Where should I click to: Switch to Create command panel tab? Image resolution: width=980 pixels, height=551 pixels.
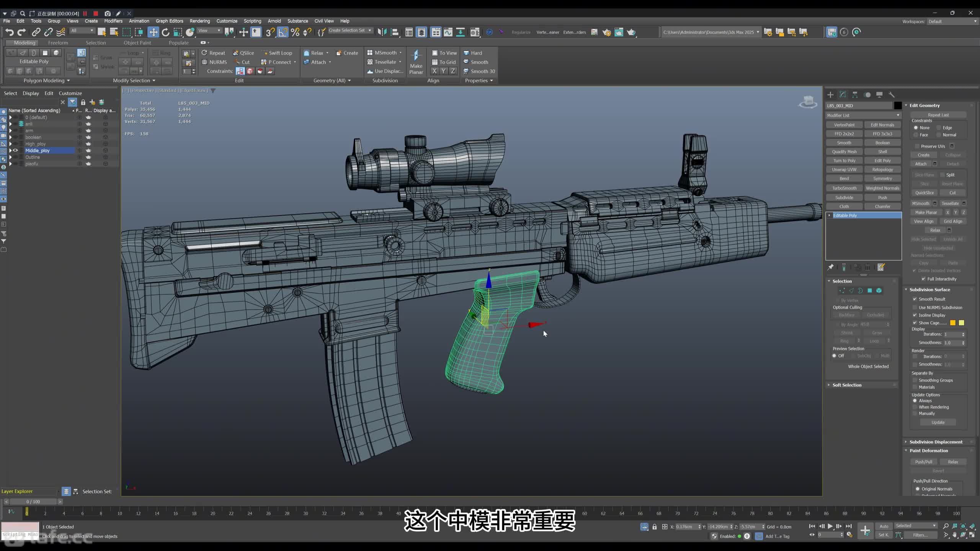pyautogui.click(x=830, y=95)
